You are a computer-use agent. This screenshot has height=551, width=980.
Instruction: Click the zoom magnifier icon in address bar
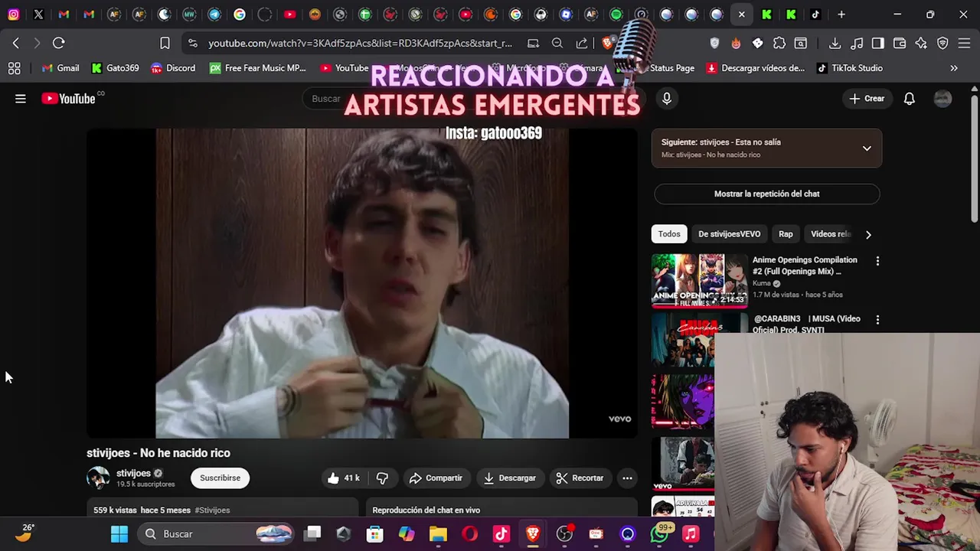pyautogui.click(x=557, y=44)
